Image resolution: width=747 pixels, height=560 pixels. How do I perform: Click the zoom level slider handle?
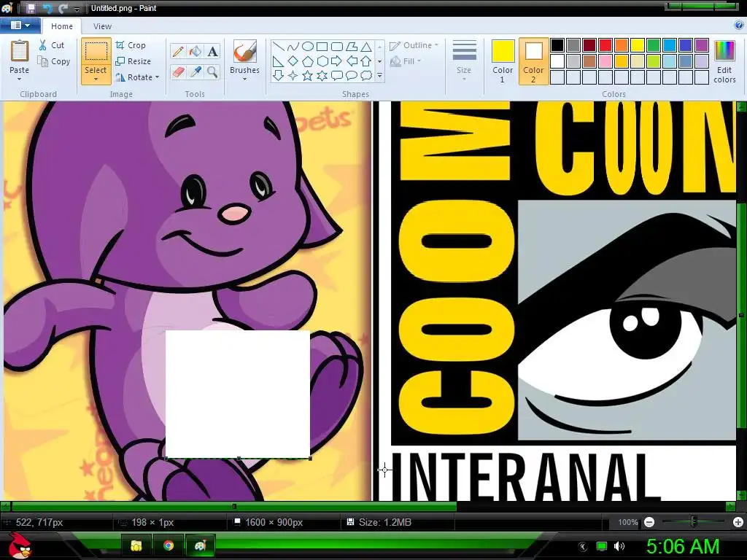[x=694, y=522]
